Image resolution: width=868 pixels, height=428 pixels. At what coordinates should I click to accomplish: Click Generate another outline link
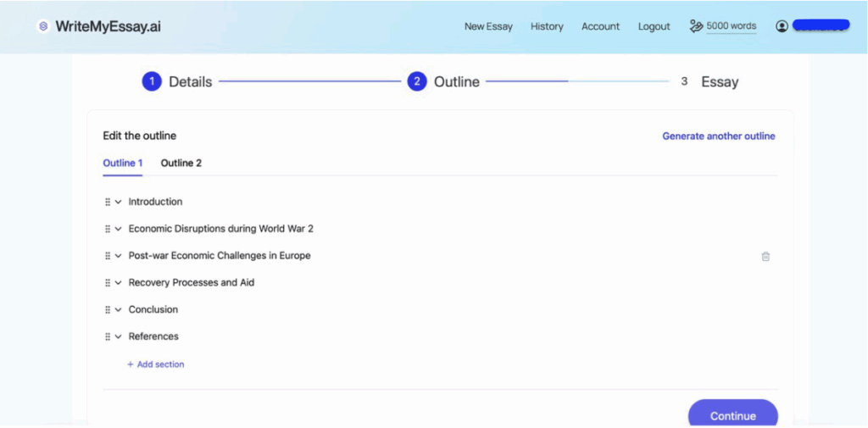pos(718,136)
